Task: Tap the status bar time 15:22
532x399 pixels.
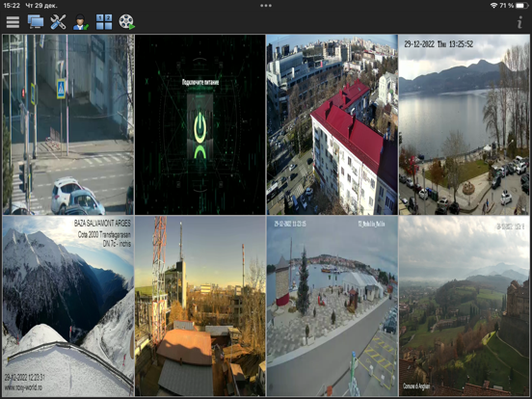Action: click(12, 6)
